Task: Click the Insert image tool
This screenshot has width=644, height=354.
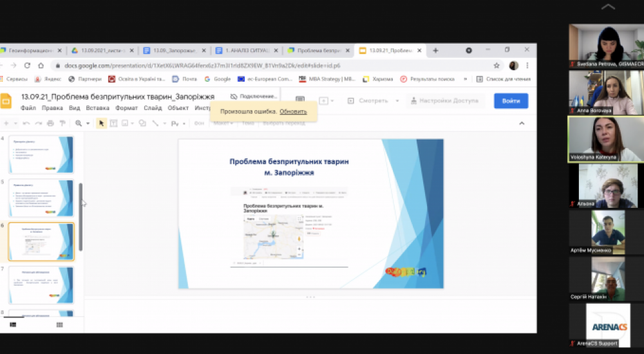Action: [x=125, y=123]
